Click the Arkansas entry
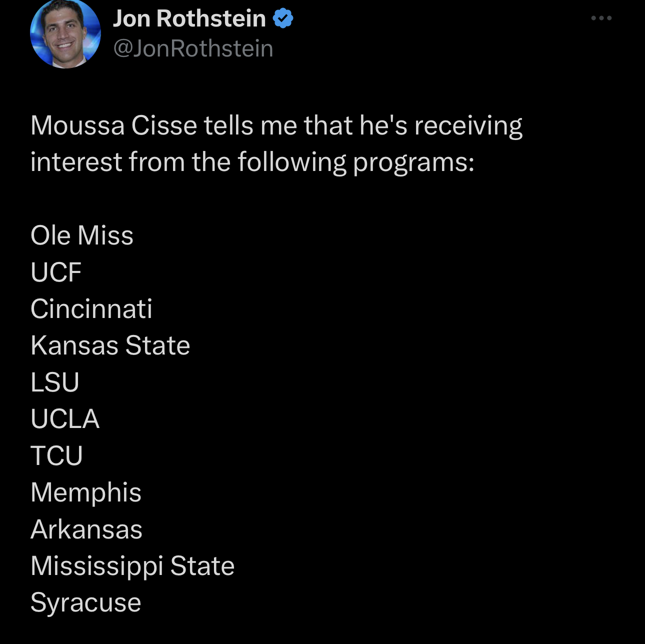The image size is (645, 644). coord(86,529)
